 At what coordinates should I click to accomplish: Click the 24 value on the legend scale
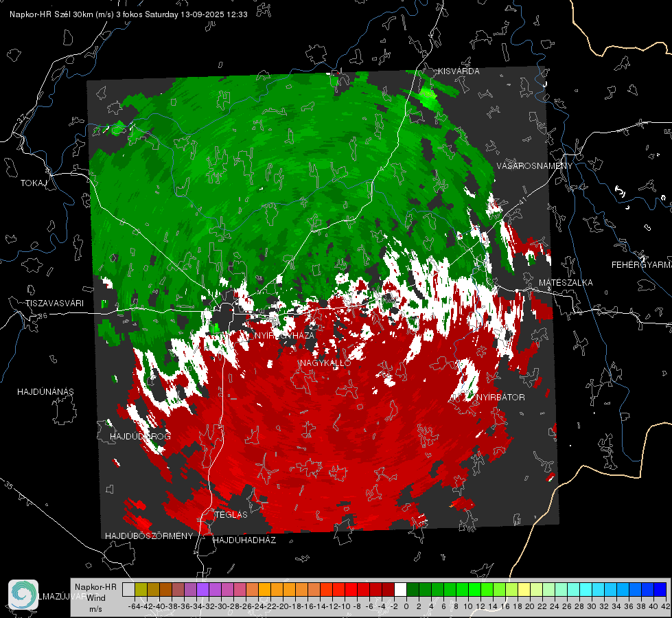tap(555, 606)
